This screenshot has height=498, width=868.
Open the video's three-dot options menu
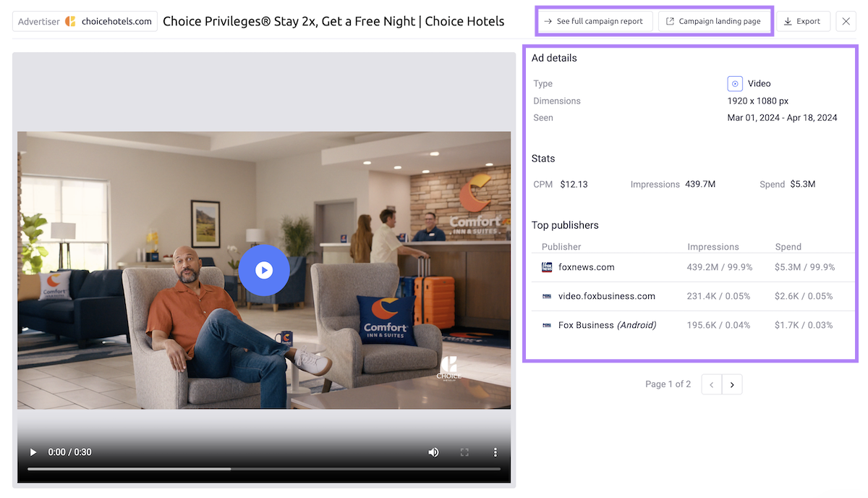click(495, 452)
